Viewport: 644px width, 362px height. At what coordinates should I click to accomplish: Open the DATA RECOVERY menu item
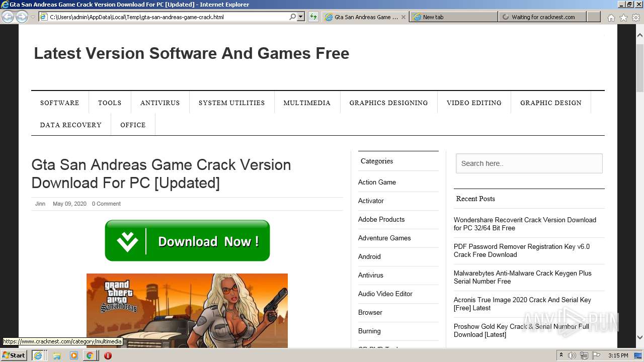click(71, 125)
